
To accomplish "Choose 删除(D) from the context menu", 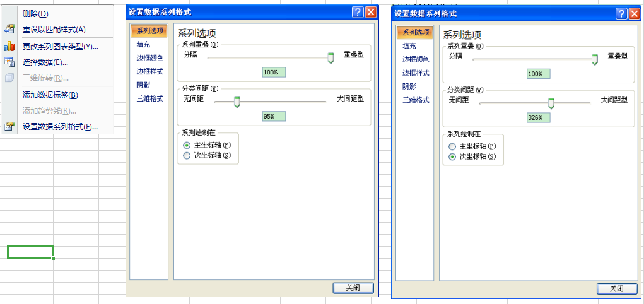I will [x=35, y=13].
